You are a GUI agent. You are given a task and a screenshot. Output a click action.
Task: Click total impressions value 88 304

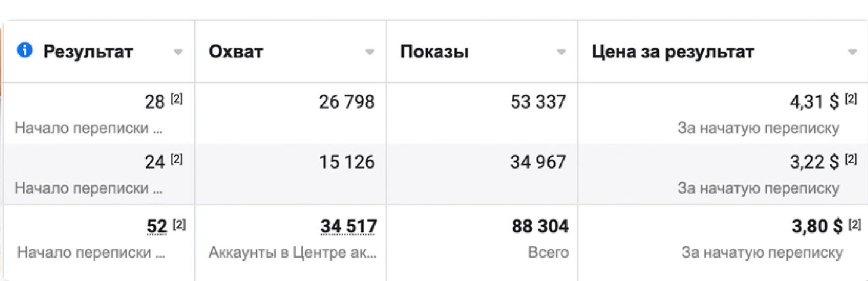[540, 226]
